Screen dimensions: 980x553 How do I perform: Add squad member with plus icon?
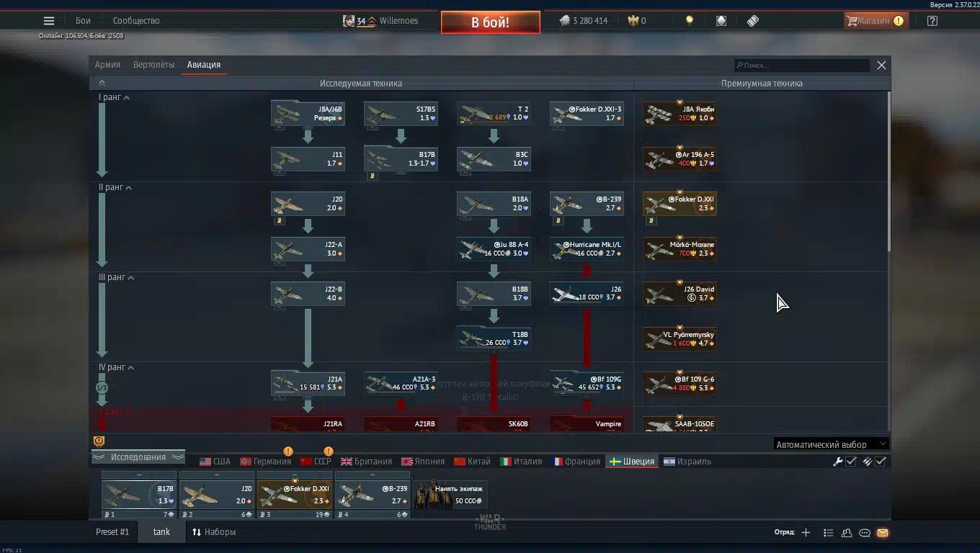[806, 533]
